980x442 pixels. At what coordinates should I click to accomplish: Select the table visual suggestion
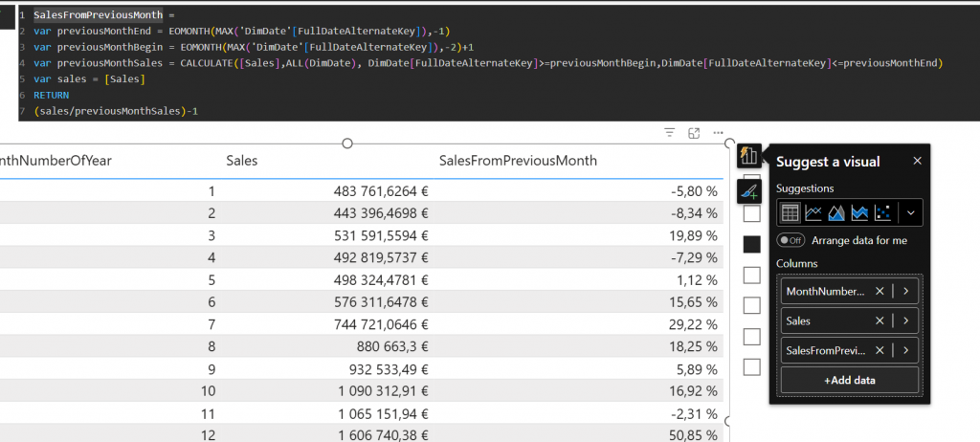pos(791,212)
